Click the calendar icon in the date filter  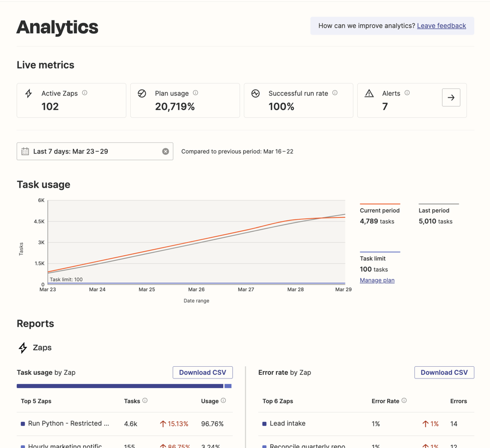[25, 151]
